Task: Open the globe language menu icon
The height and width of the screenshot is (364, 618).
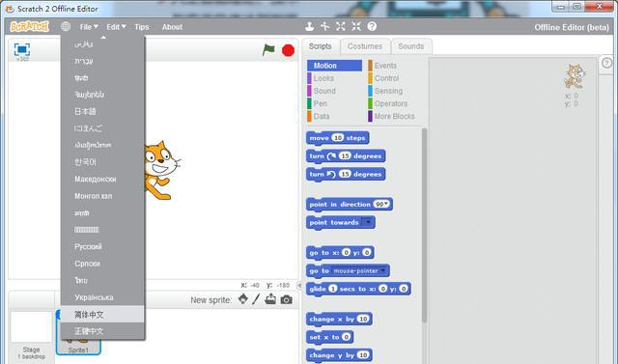Action: (x=66, y=26)
